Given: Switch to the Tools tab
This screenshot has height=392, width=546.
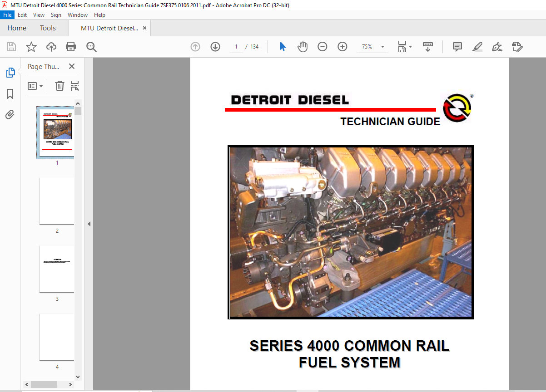Looking at the screenshot, I should pos(48,28).
